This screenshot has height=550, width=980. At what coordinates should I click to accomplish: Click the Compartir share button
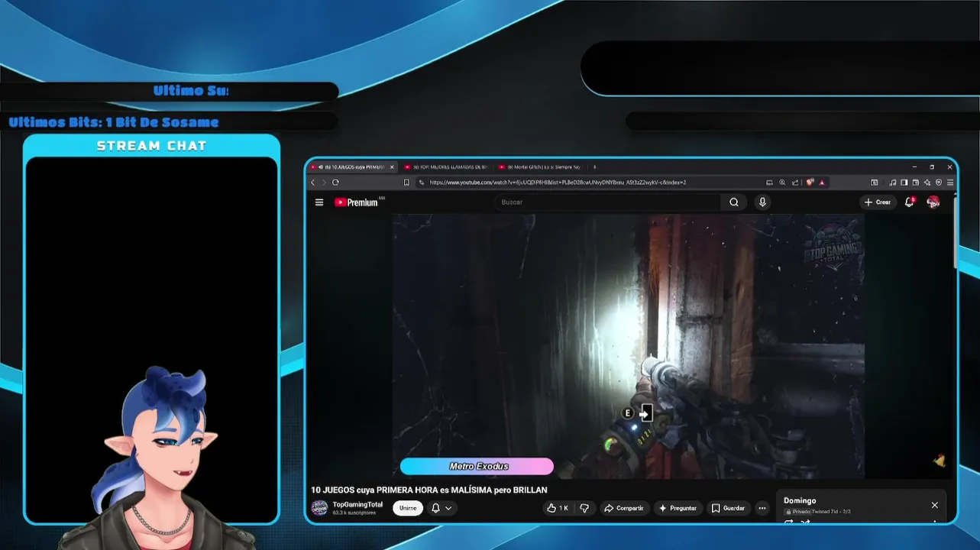623,508
